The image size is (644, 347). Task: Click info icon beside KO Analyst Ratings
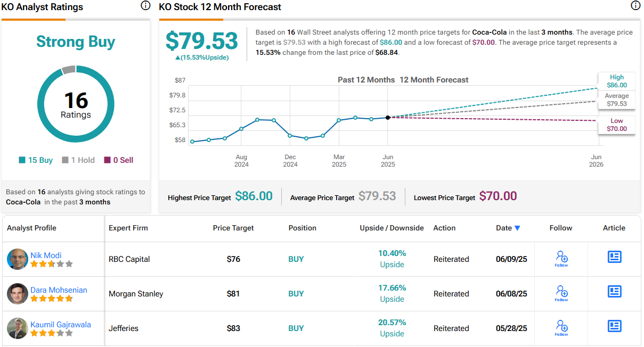(145, 6)
